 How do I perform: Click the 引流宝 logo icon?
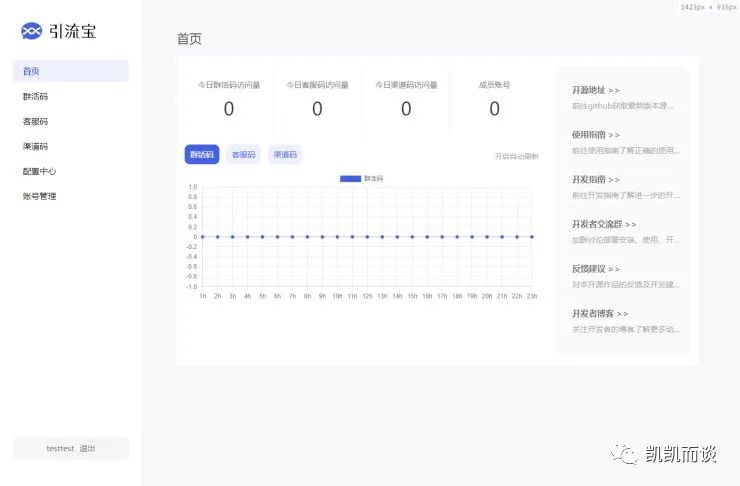pos(32,31)
